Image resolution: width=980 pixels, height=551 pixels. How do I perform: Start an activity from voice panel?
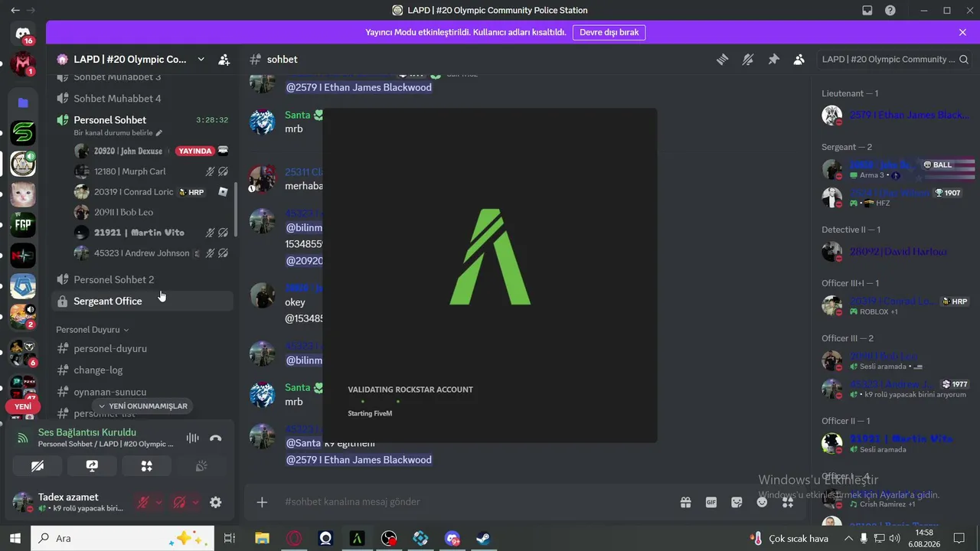147,465
